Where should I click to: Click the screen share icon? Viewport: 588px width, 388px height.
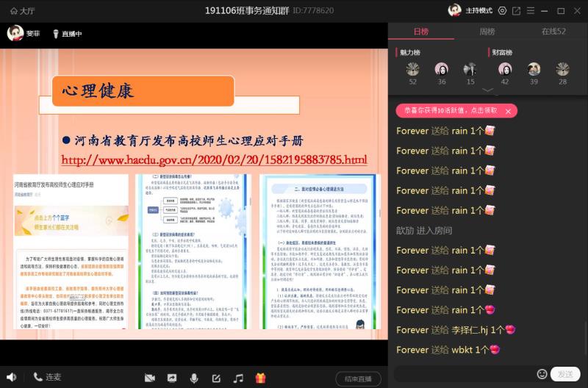pyautogui.click(x=172, y=378)
